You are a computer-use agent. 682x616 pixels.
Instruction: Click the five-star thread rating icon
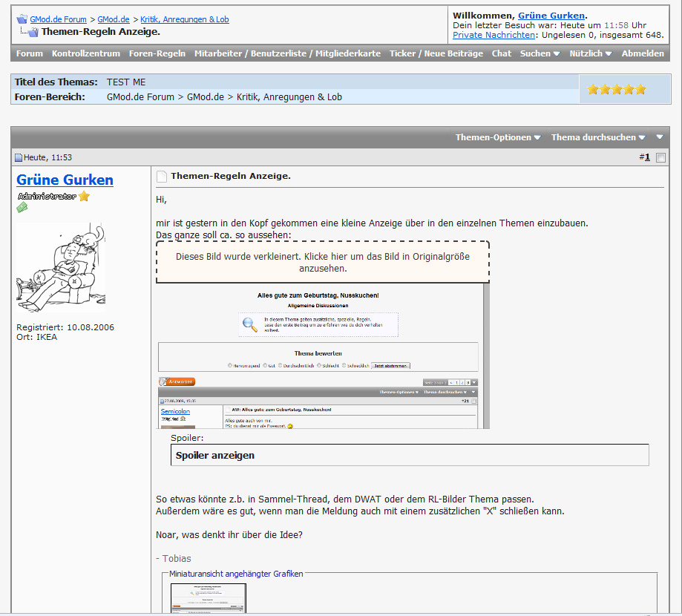616,89
